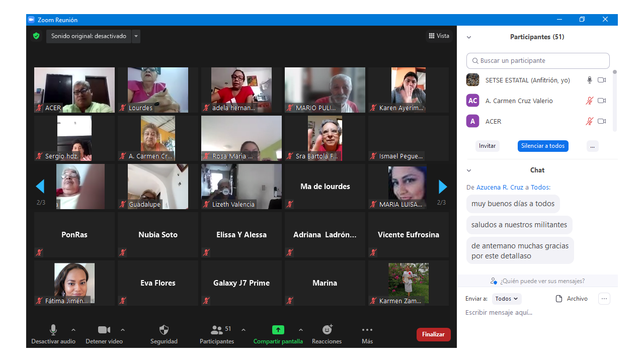
Task: Unmute ACER participant's microphone icon in list
Action: (590, 121)
